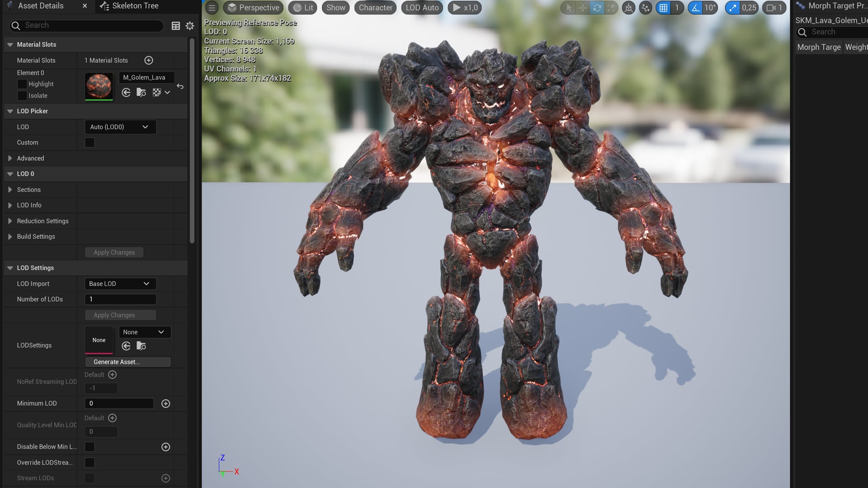Image resolution: width=868 pixels, height=488 pixels.
Task: Open the viewport hamburger menu icon
Action: point(211,8)
